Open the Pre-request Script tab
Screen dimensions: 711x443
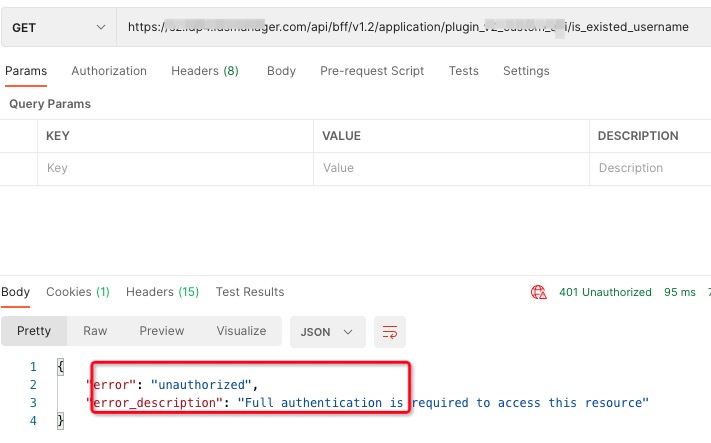pyautogui.click(x=372, y=71)
